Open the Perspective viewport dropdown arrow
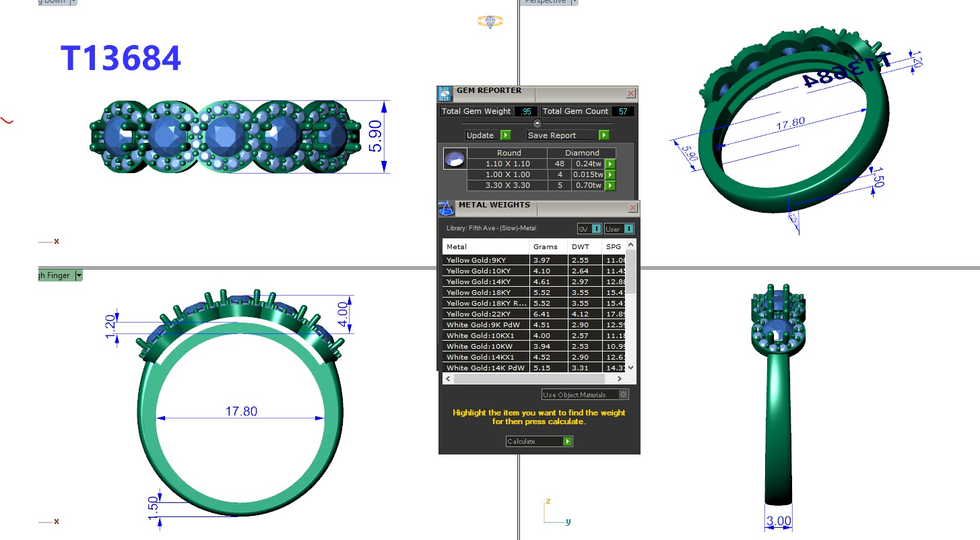 575,2
